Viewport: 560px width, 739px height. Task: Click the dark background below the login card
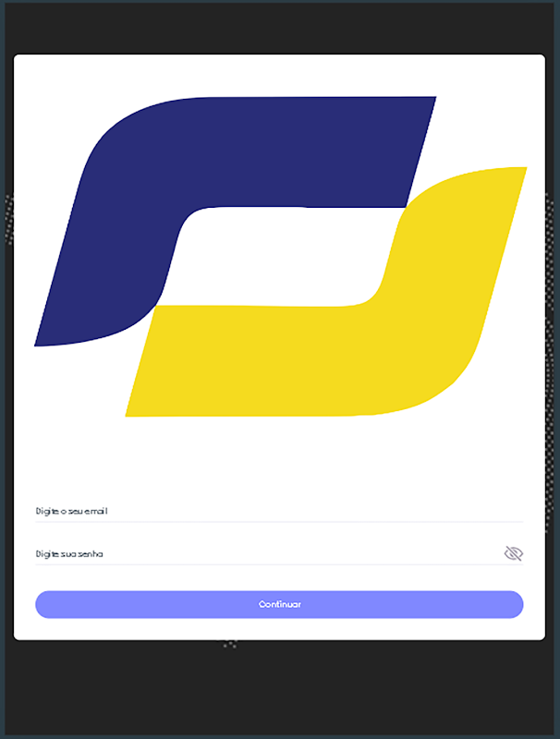coord(279,690)
